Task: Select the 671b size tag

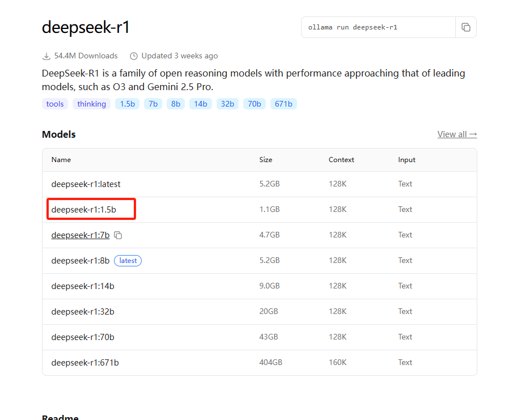Action: pos(283,104)
